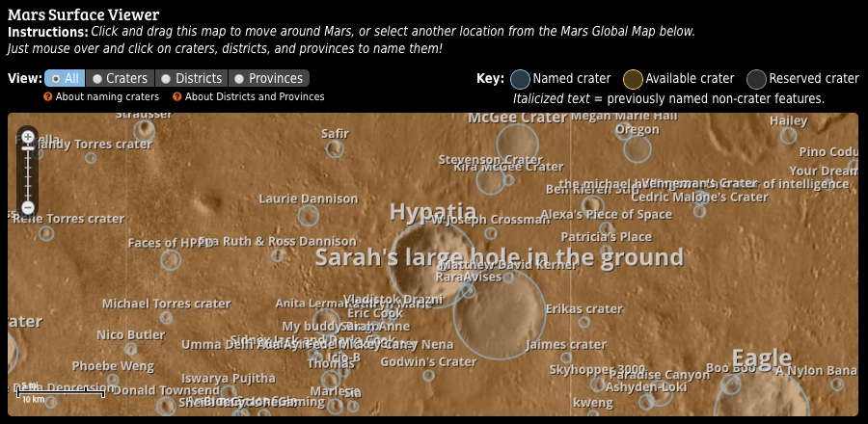The height and width of the screenshot is (424, 868).
Task: Click the Available crater key swatch
Action: pos(633,79)
